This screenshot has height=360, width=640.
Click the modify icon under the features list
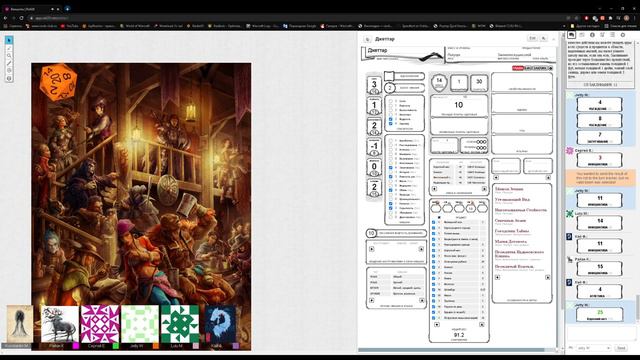coord(547,277)
